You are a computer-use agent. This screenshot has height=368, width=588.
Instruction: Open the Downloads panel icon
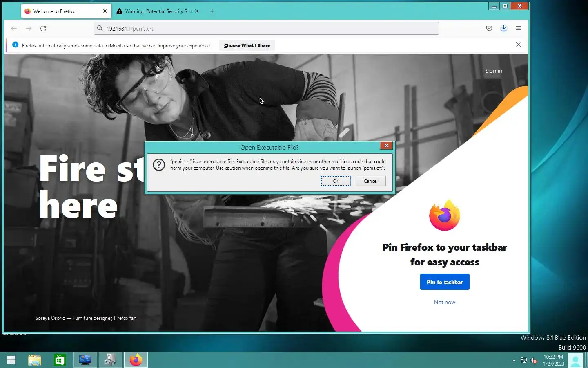click(x=503, y=28)
